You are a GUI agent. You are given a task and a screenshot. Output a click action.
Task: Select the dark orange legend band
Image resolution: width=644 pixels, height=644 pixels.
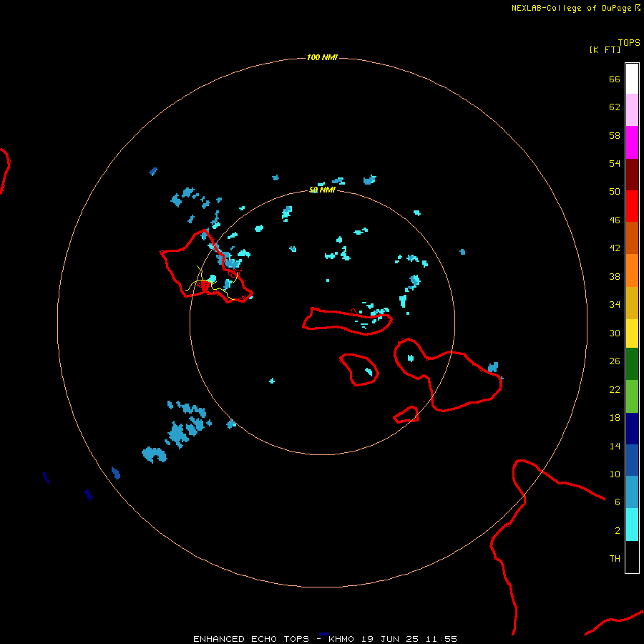point(632,238)
